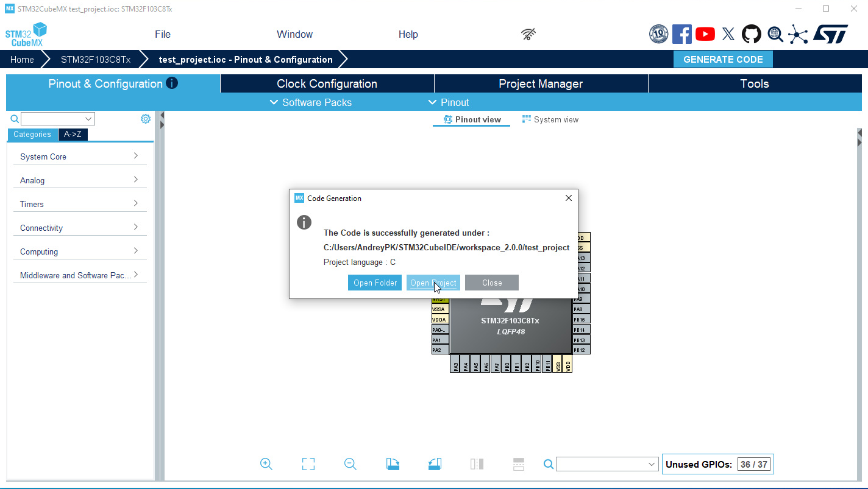The width and height of the screenshot is (868, 489).
Task: Expand the System Core category
Action: 80,157
